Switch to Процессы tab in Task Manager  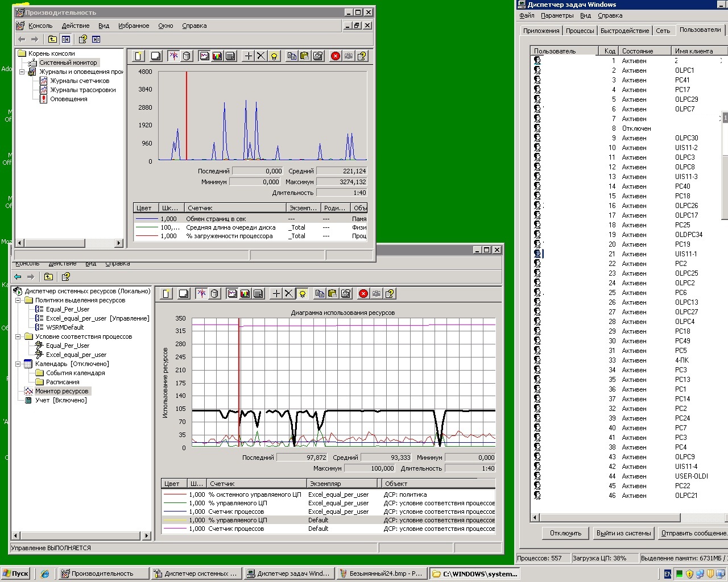click(580, 31)
